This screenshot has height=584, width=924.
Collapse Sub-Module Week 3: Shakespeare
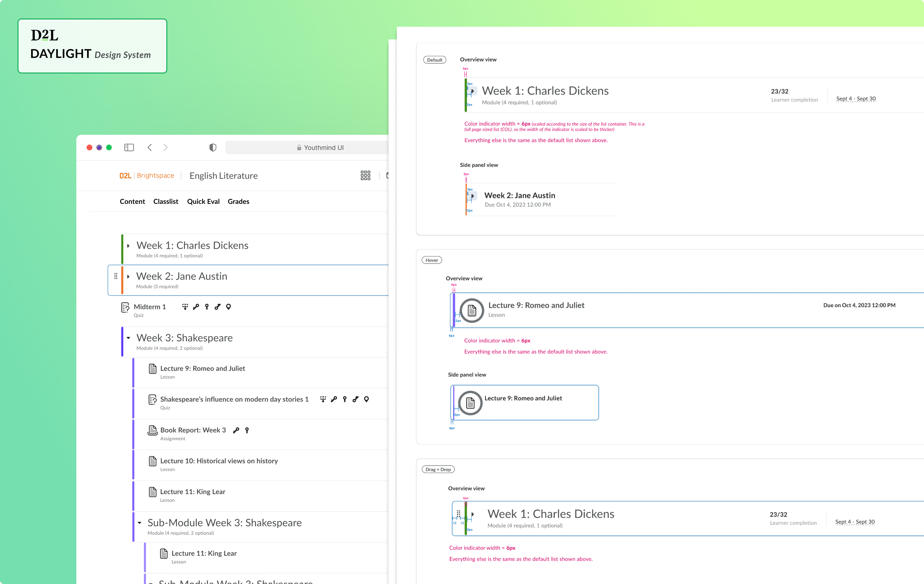140,523
